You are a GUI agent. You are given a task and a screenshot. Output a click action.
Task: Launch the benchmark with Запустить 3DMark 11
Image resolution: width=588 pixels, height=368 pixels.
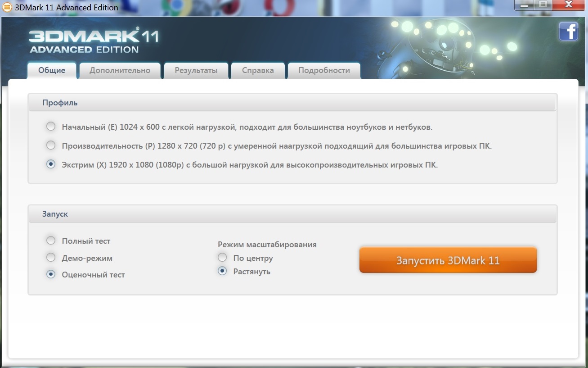[448, 260]
